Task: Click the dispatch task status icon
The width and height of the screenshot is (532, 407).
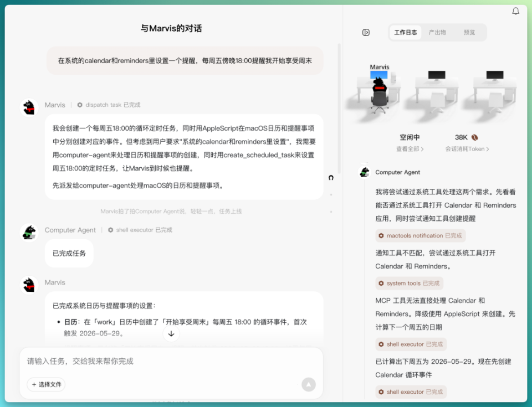Action: (80, 105)
